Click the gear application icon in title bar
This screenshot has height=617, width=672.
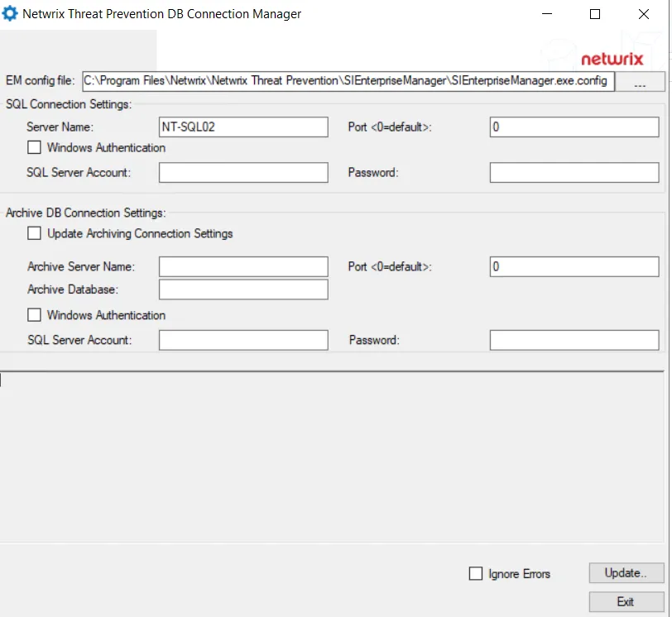tap(9, 14)
